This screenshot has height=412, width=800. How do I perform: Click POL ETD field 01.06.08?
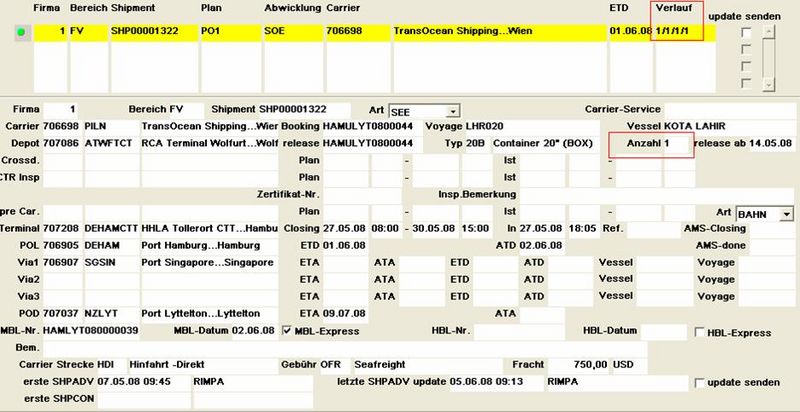[x=345, y=245]
